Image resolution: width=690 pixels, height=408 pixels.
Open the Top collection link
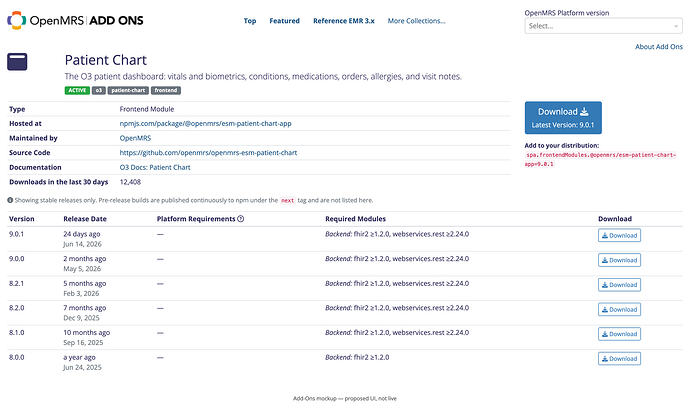(250, 21)
